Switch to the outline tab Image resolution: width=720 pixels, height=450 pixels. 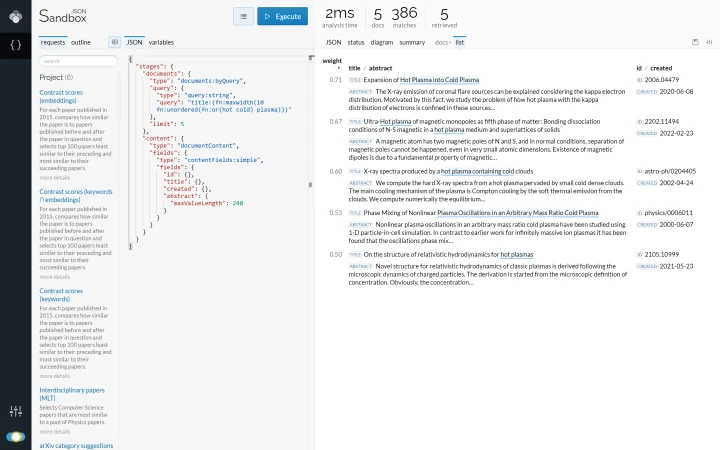[x=81, y=42]
